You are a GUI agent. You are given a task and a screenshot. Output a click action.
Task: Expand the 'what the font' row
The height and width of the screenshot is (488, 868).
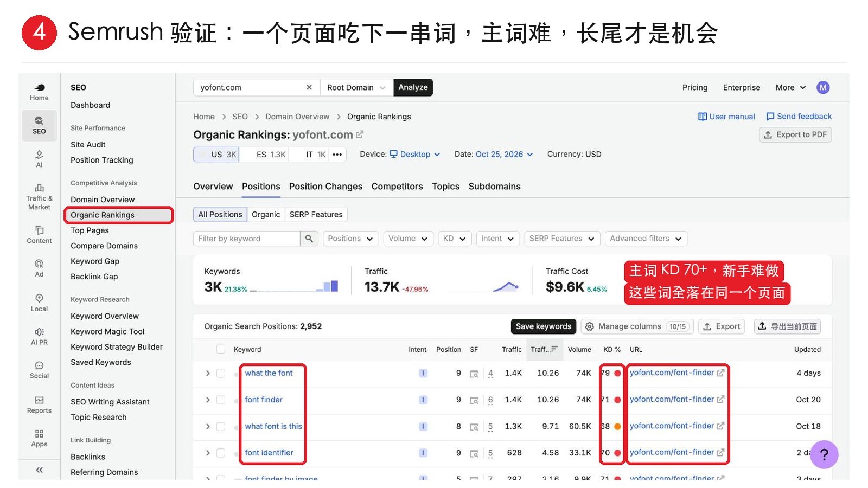(208, 373)
